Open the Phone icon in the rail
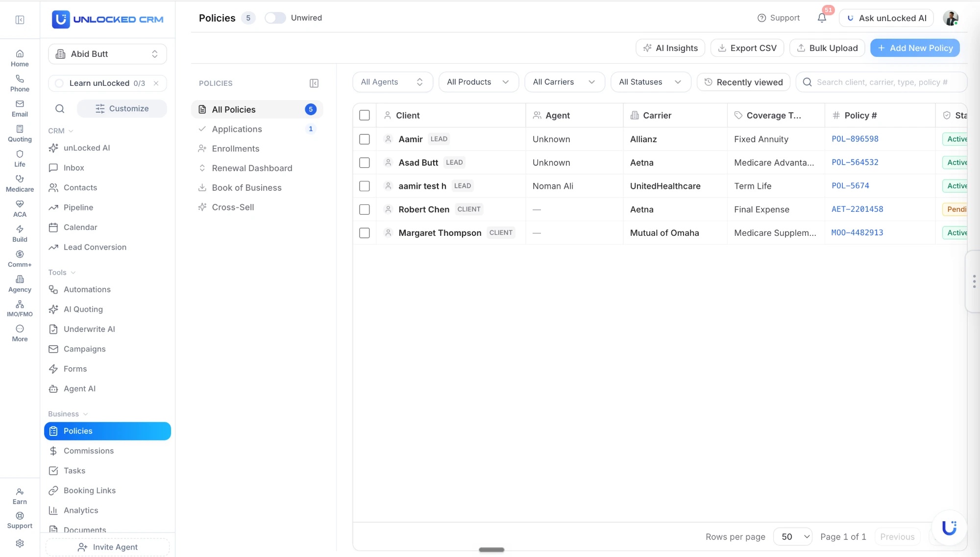 20,83
